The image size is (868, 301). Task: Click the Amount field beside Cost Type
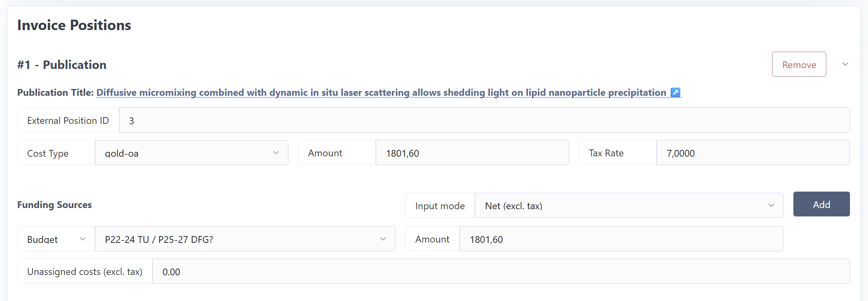point(472,153)
